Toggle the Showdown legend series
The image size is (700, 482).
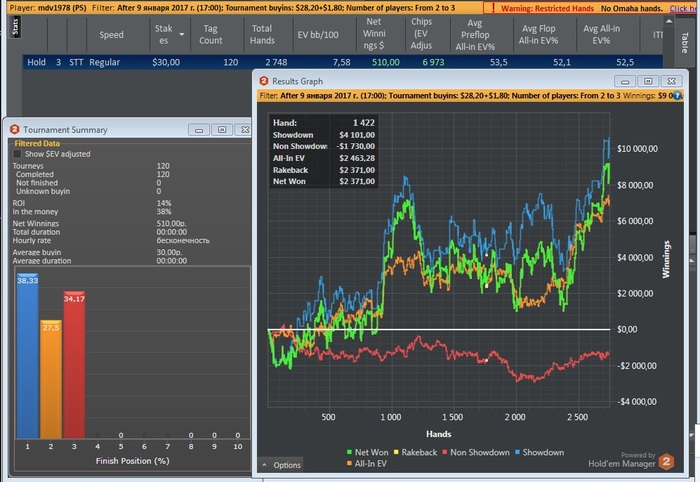[539, 452]
